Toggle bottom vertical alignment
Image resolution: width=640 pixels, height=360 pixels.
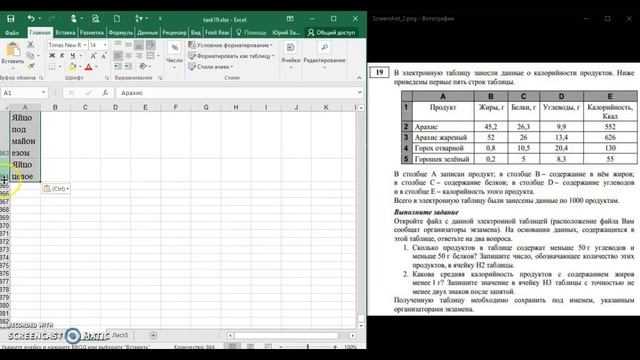click(x=139, y=45)
